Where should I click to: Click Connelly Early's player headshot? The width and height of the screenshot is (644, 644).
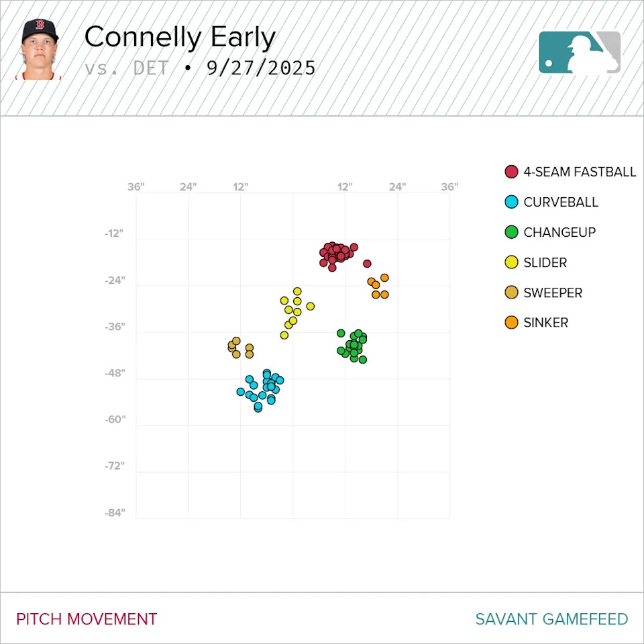(x=40, y=50)
